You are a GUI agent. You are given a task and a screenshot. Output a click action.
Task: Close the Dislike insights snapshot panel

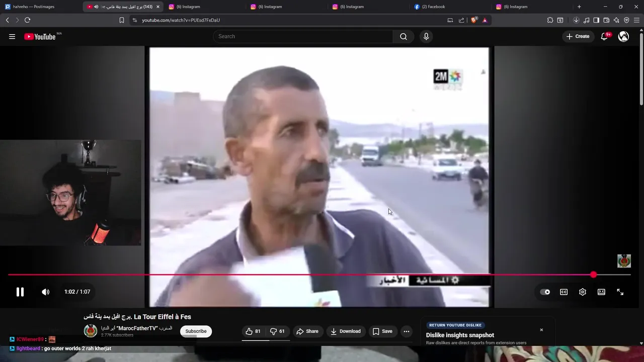click(541, 330)
